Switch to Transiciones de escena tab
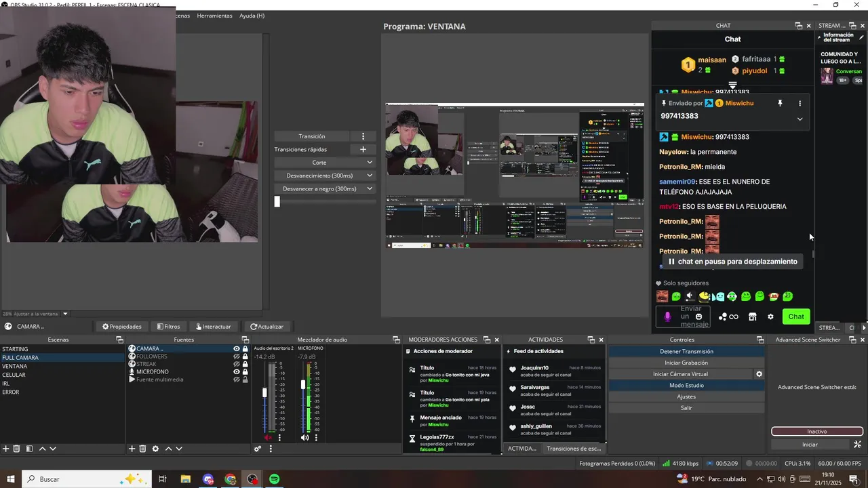 (574, 448)
